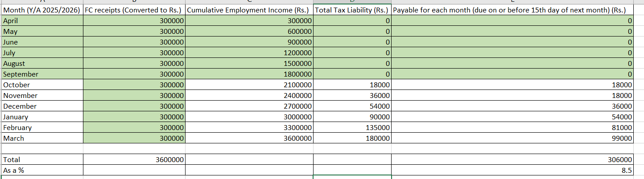Select FC receipts cell in October row
This screenshot has height=179, width=644.
[x=134, y=85]
